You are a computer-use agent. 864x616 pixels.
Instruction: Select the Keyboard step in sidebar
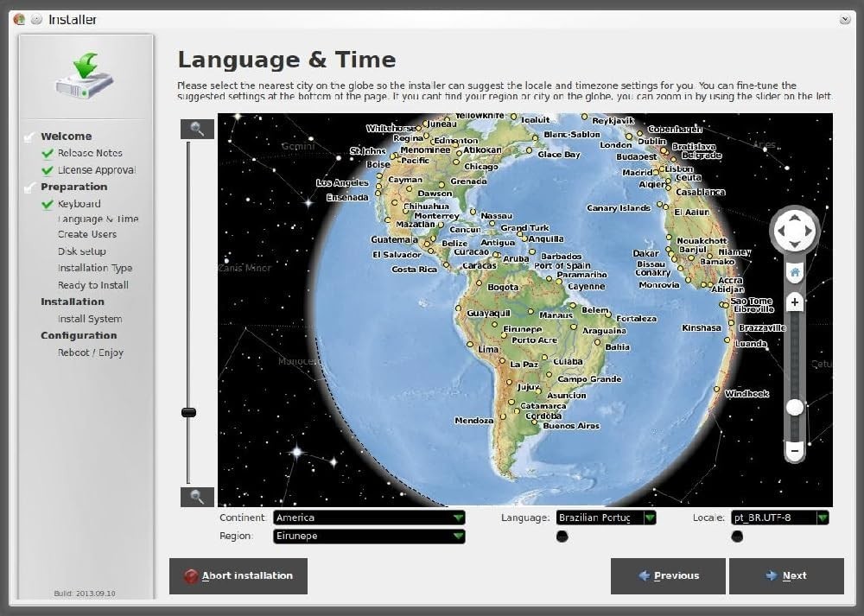tap(79, 204)
